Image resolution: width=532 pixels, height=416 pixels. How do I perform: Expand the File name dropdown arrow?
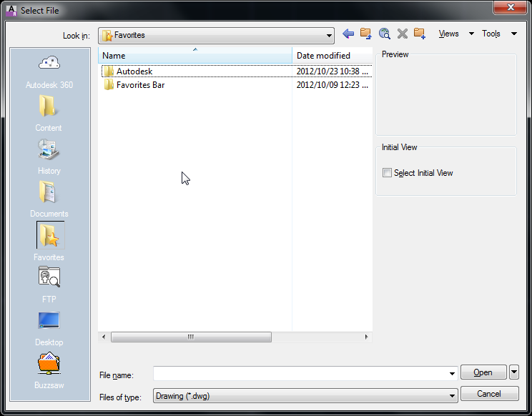(x=452, y=373)
